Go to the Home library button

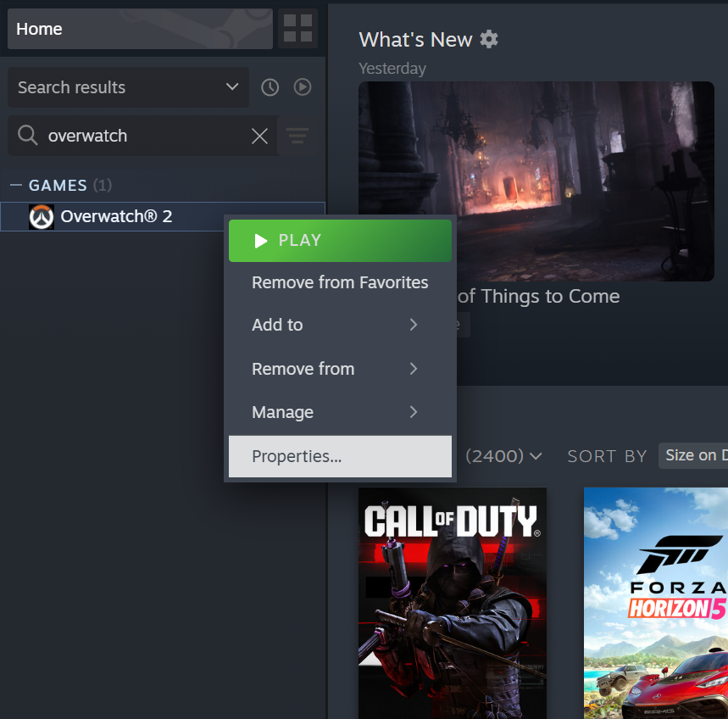[x=140, y=29]
